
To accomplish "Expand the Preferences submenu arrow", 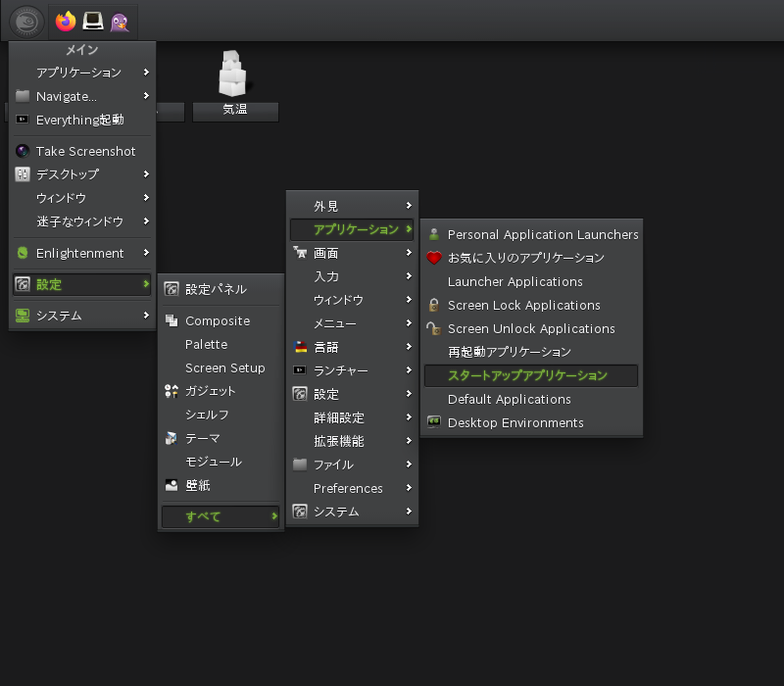I will click(409, 487).
